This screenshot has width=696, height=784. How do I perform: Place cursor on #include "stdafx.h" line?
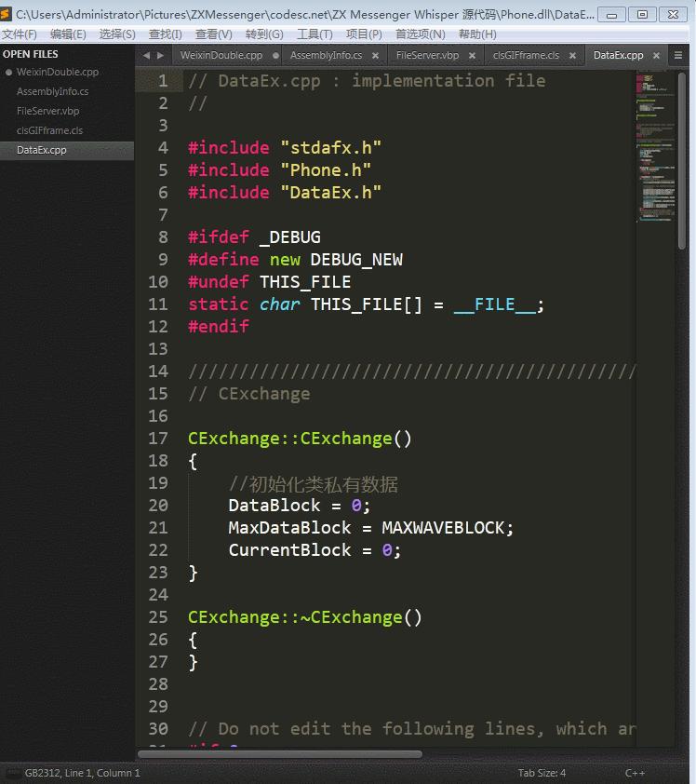pos(285,148)
